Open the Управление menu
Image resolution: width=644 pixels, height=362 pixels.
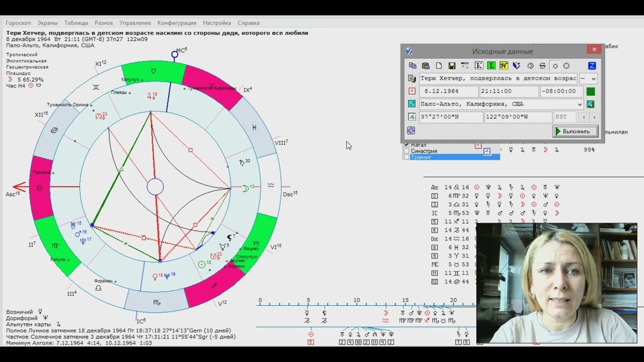coord(135,23)
